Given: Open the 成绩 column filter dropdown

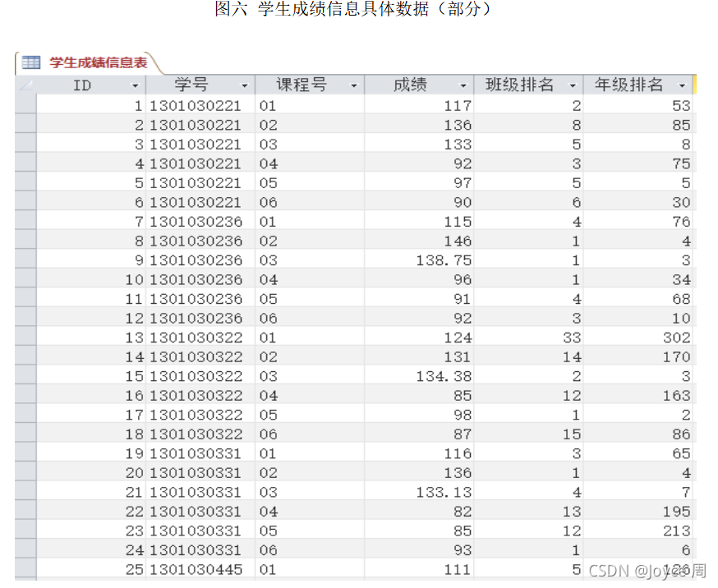Looking at the screenshot, I should [463, 85].
